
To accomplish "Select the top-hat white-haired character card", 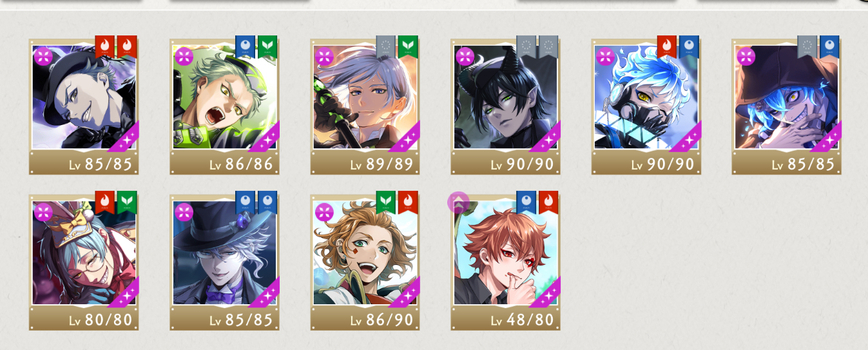I will click(x=224, y=262).
